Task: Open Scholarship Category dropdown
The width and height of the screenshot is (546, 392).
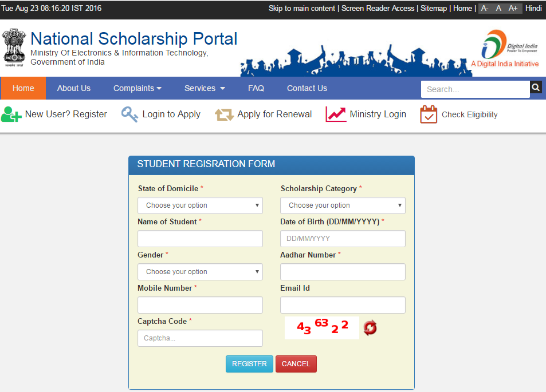Action: [343, 205]
